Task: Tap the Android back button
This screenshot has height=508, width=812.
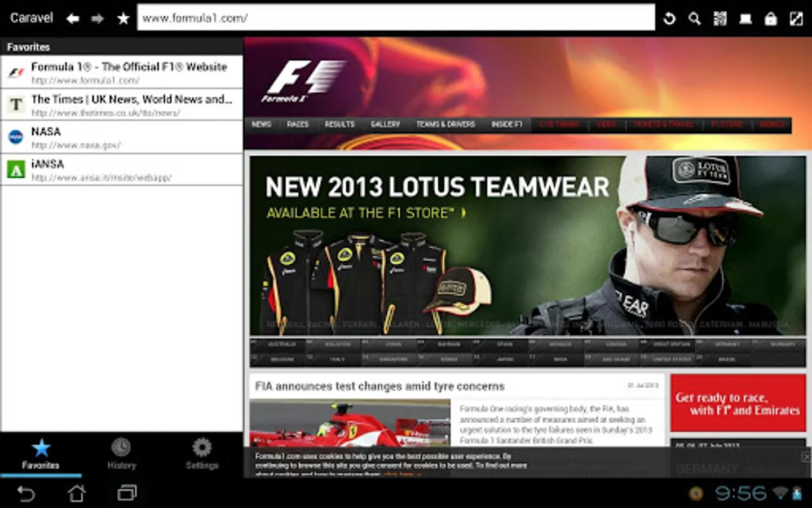Action: click(x=26, y=494)
